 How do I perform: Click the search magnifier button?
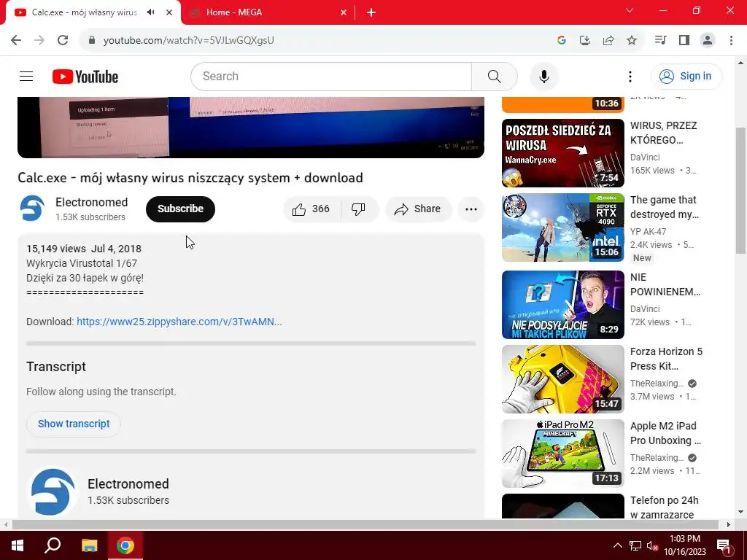coord(494,76)
